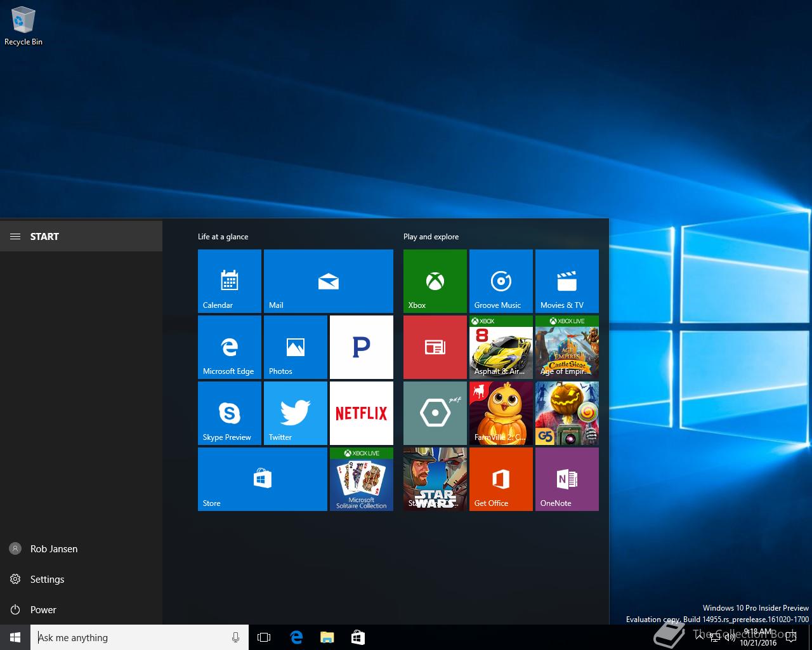The height and width of the screenshot is (650, 812).
Task: Open the Twitter tile
Action: coord(296,413)
